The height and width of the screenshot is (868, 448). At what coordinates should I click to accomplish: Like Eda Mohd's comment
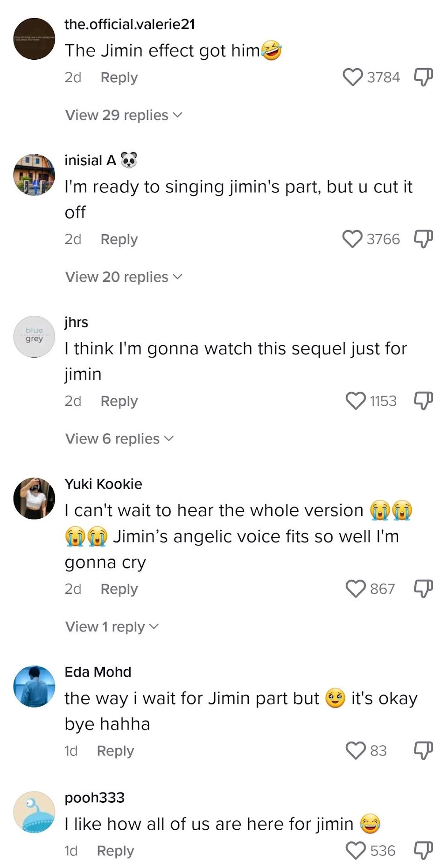[356, 751]
